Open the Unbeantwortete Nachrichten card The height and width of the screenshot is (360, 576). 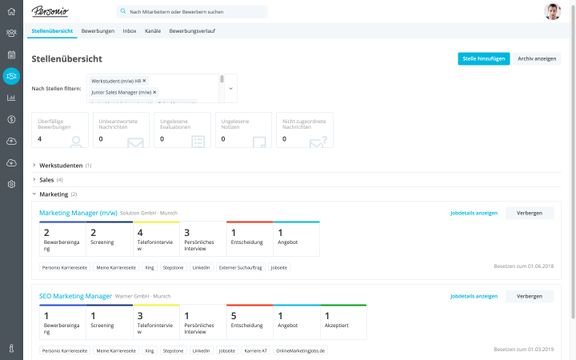point(121,130)
